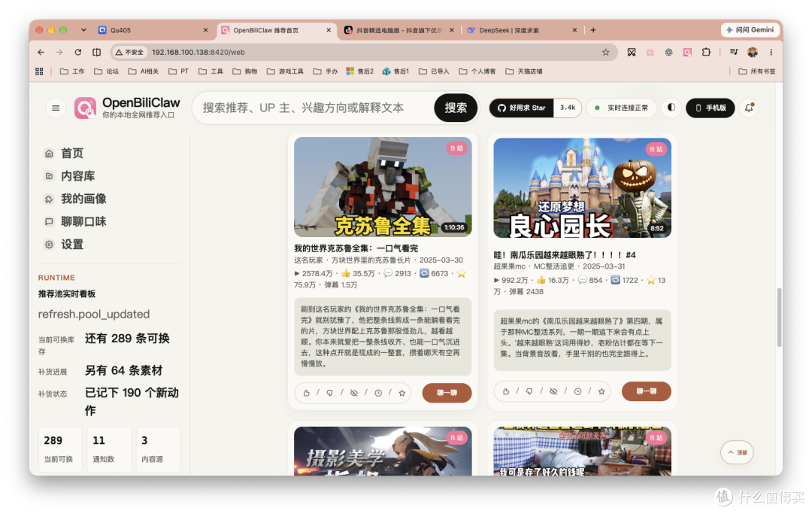Hide the 克苏鲁全集 card with eye-slash icon
Viewport: 812px width, 514px height.
pos(354,394)
